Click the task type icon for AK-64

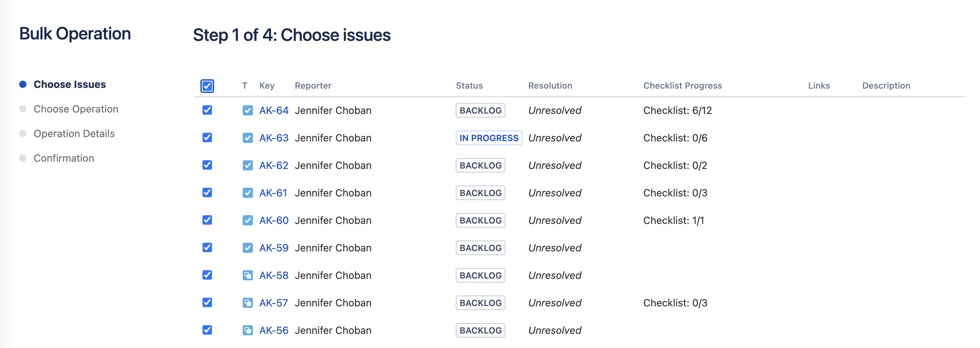click(x=247, y=111)
